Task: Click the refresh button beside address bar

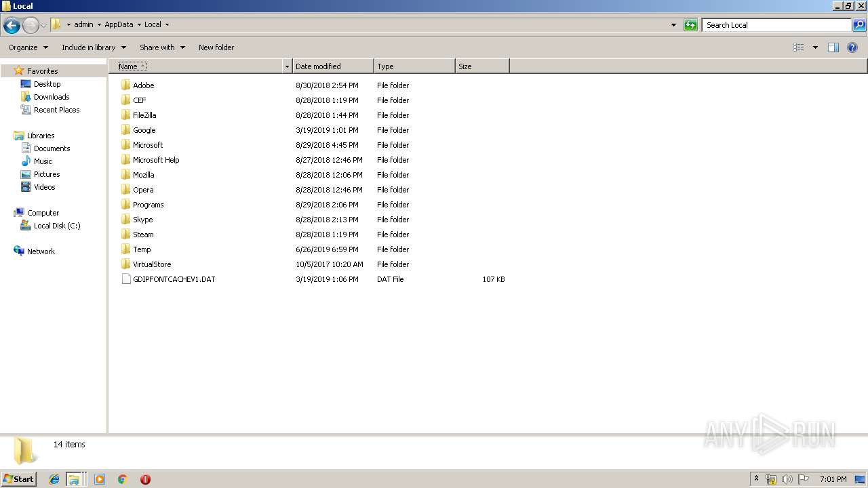Action: pyautogui.click(x=690, y=25)
